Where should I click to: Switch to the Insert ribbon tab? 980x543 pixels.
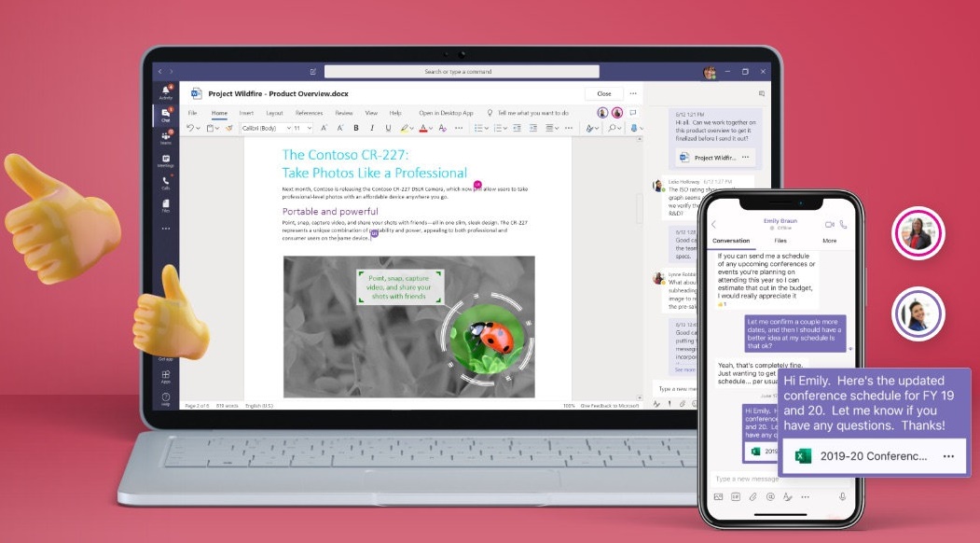246,113
